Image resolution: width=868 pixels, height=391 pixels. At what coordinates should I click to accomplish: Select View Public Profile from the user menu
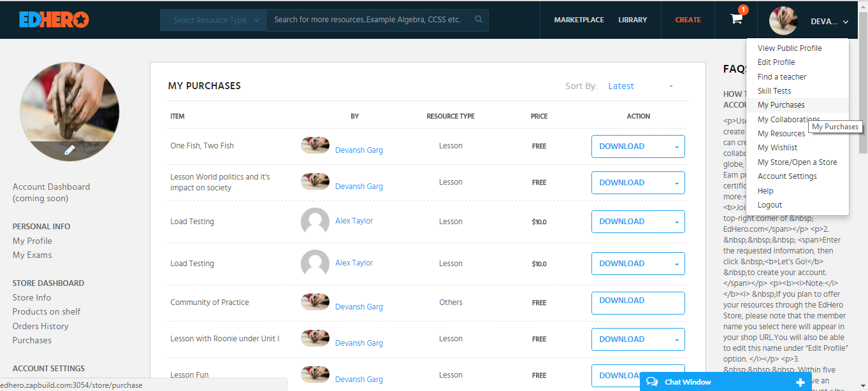coord(790,48)
